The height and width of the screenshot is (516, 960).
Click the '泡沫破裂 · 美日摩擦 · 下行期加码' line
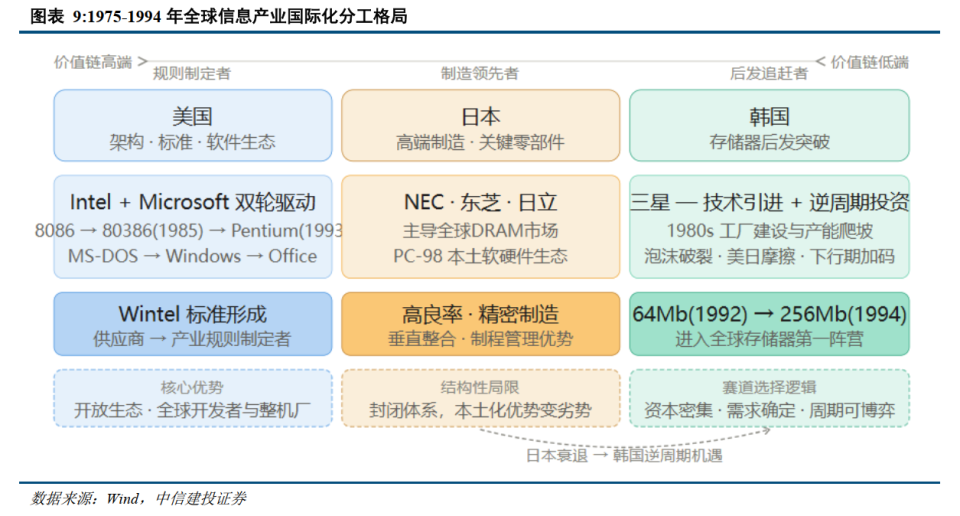click(770, 256)
